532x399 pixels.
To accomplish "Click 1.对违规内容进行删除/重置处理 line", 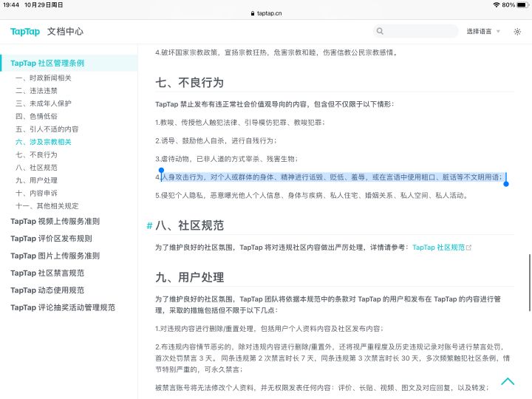I will tap(269, 329).
